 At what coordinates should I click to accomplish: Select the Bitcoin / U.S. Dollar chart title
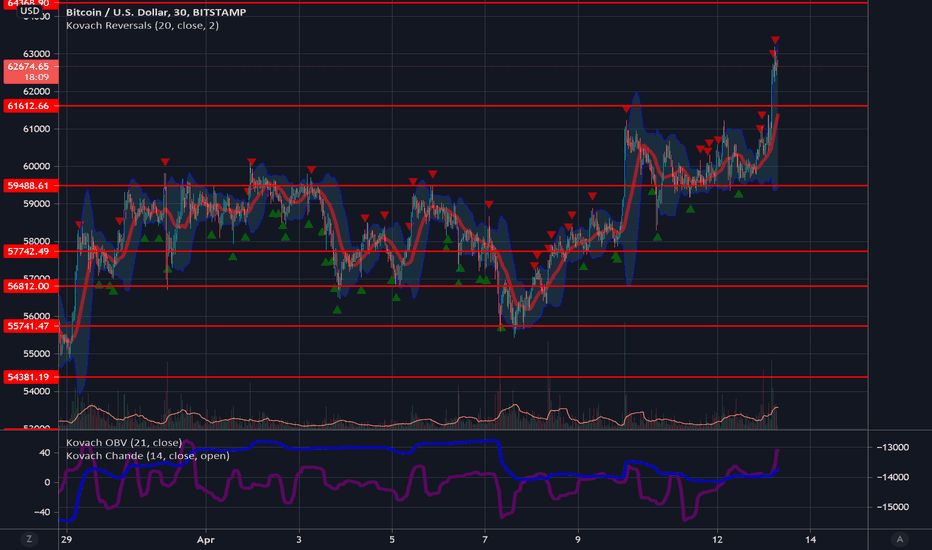[156, 12]
